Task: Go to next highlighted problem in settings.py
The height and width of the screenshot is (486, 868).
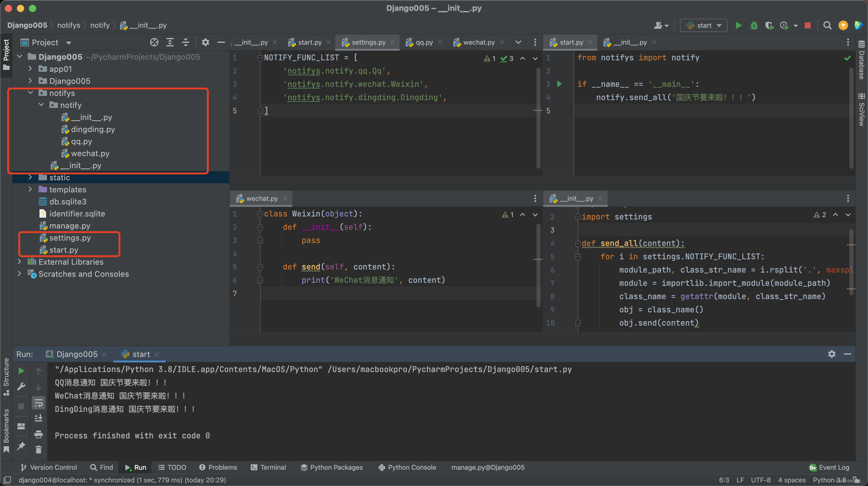Action: click(535, 59)
